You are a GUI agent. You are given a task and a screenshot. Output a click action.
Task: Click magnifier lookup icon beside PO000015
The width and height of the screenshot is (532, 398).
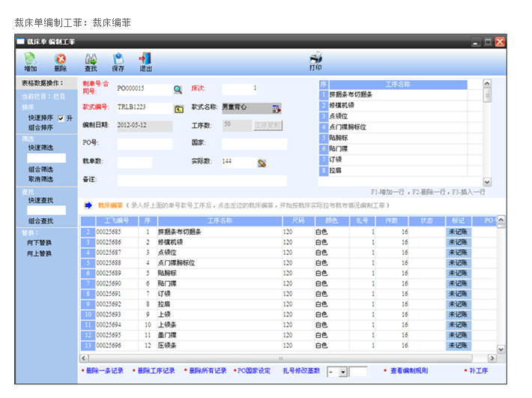tap(178, 89)
